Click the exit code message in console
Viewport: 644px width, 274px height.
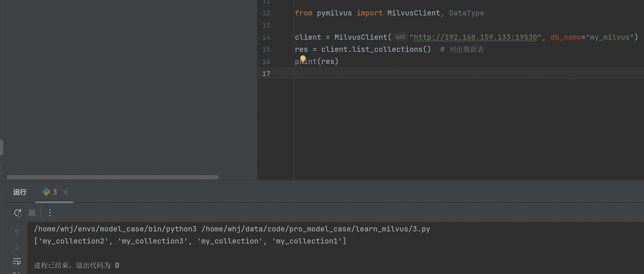tap(76, 265)
